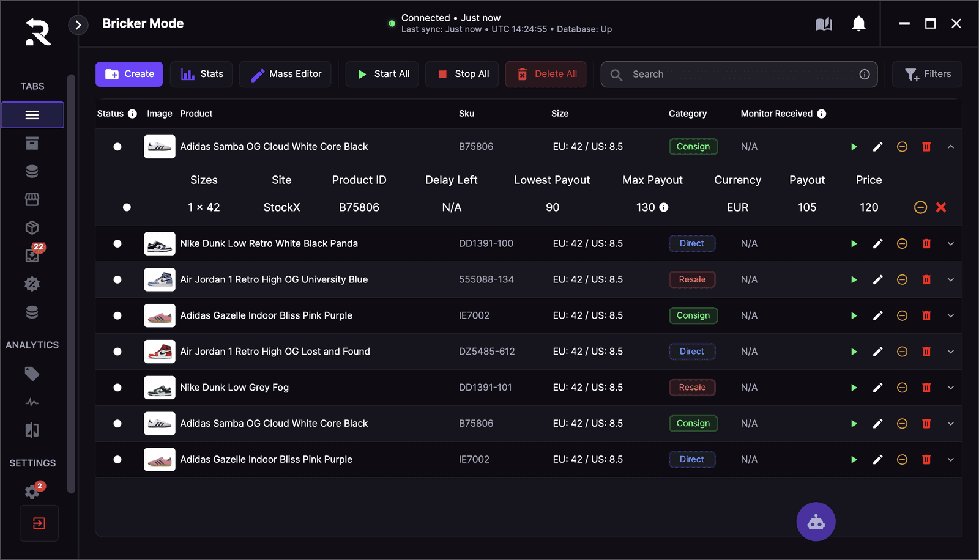Edit the Nike Dunk Low Grey Fog row
The height and width of the screenshot is (560, 979).
pos(877,388)
